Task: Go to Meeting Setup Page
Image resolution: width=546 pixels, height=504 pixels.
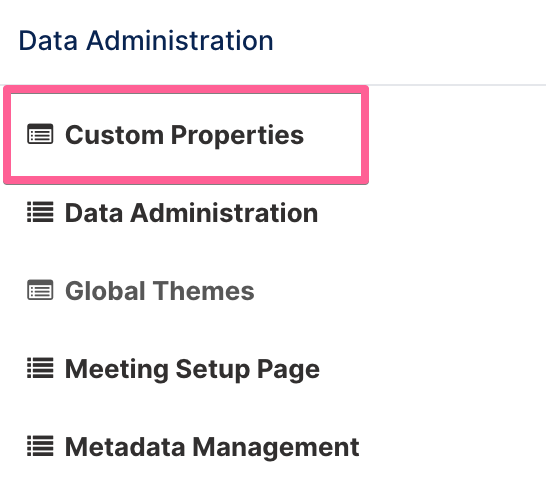Action: [192, 370]
